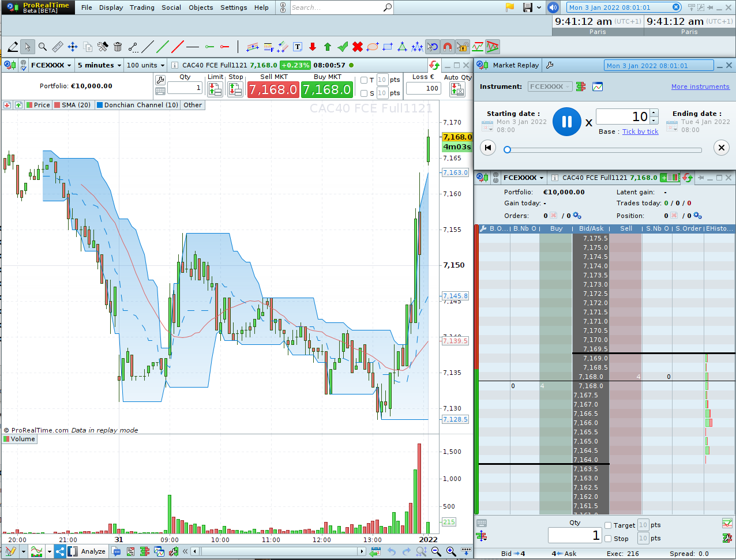This screenshot has width=736, height=560.
Task: Click the Buy MKT 7,168.0 button
Action: 327,89
